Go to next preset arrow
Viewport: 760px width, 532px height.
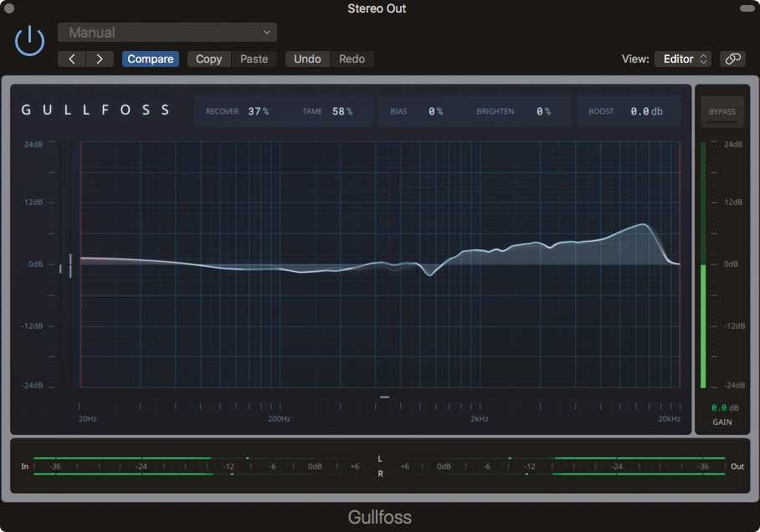[100, 59]
